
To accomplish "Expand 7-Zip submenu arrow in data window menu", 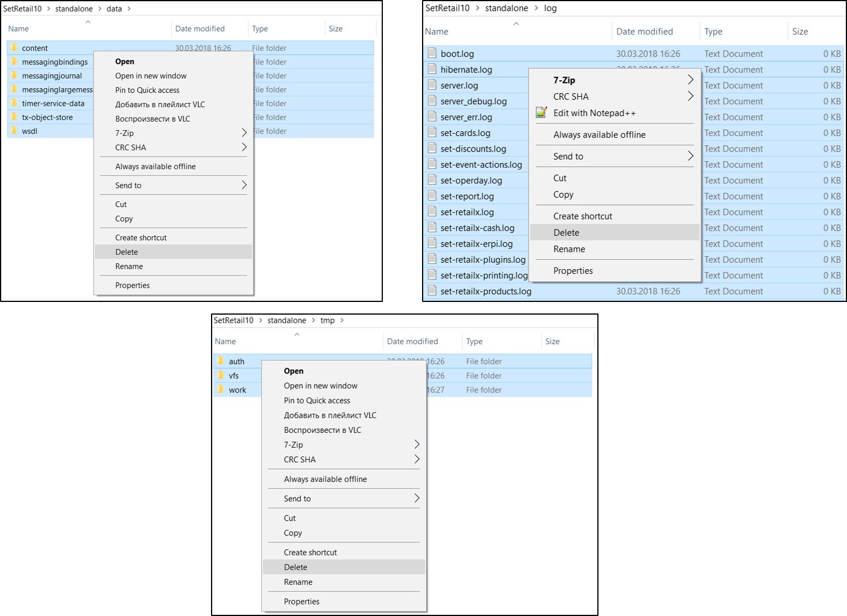I will click(244, 133).
